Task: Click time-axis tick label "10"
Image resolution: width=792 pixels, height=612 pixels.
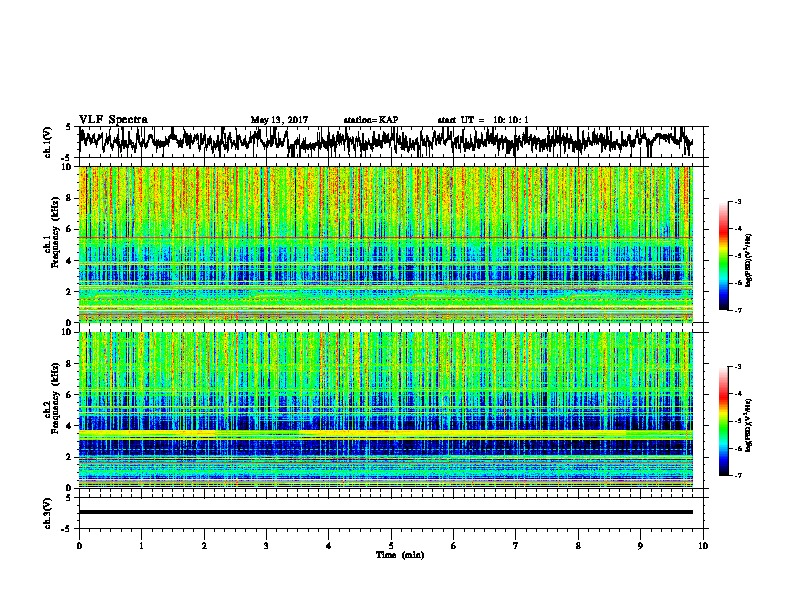Action: click(x=703, y=546)
